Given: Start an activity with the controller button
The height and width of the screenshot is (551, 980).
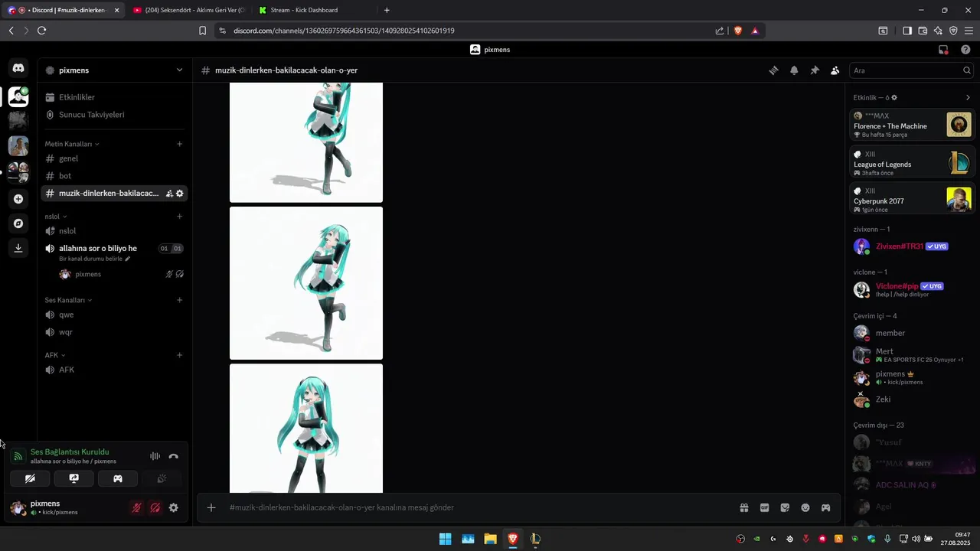Looking at the screenshot, I should point(118,478).
